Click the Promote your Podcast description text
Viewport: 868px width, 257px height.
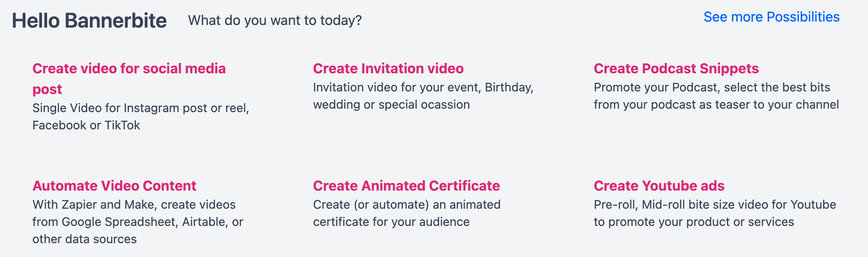pyautogui.click(x=716, y=96)
